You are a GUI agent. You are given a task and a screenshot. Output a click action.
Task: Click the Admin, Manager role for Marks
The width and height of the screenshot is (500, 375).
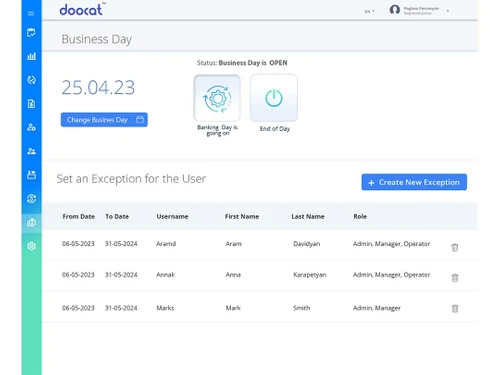(x=377, y=308)
